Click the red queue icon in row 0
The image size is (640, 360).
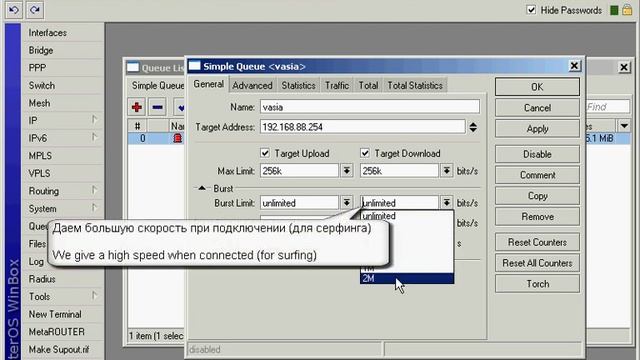click(178, 138)
